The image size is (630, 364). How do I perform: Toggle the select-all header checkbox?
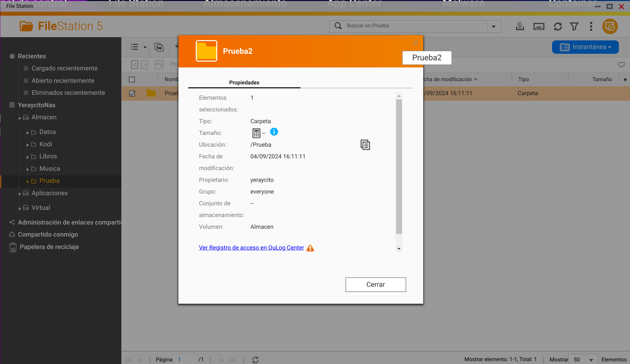pyautogui.click(x=132, y=80)
